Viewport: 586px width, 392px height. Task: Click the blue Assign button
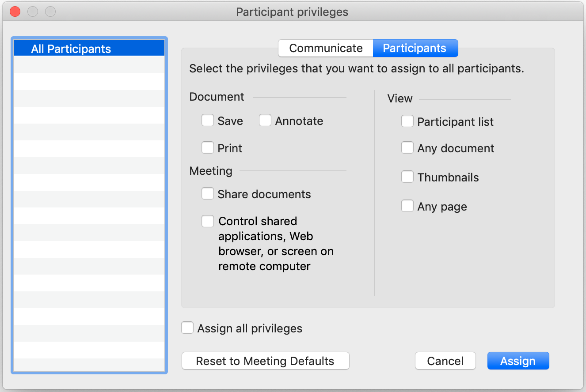(x=518, y=361)
